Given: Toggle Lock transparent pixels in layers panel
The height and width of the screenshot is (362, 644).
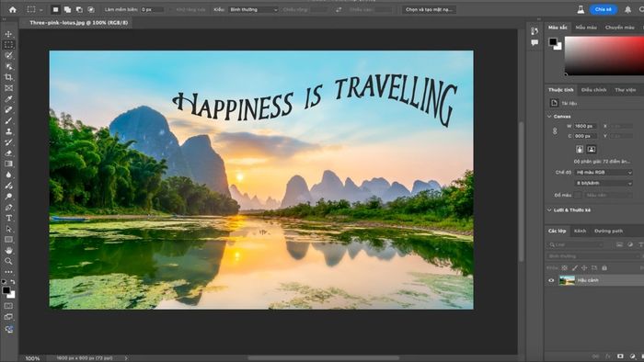Looking at the screenshot, I should tap(565, 267).
